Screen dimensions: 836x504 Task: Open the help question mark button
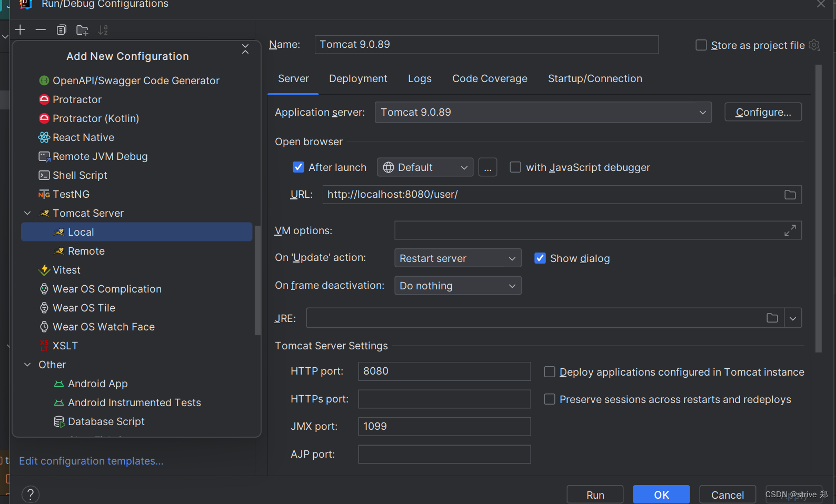31,495
